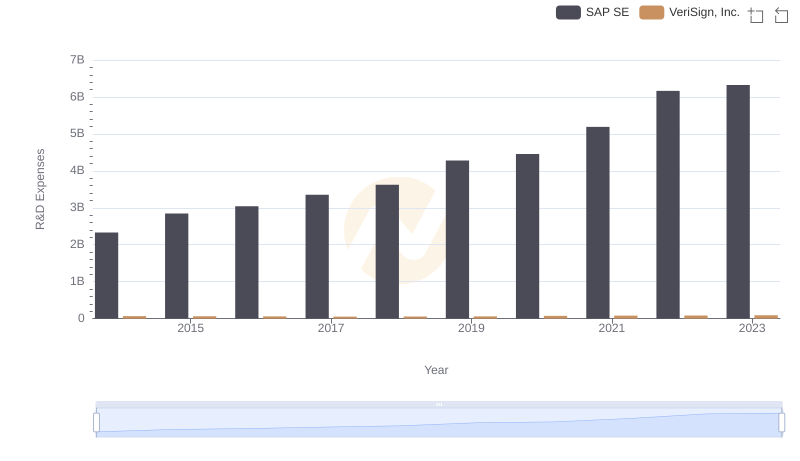Click the VeriSign bar for 2014
Screen dimensions: 800x461
click(x=135, y=317)
